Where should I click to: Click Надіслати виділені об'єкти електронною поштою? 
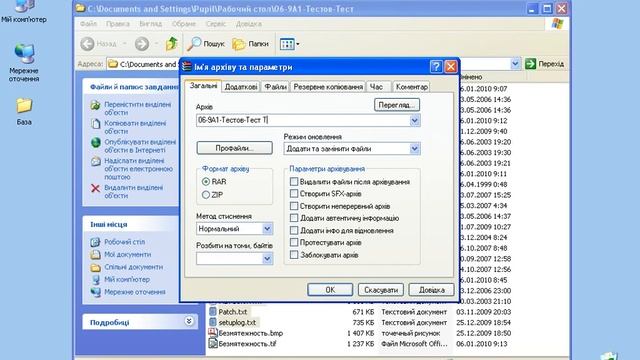coord(138,169)
